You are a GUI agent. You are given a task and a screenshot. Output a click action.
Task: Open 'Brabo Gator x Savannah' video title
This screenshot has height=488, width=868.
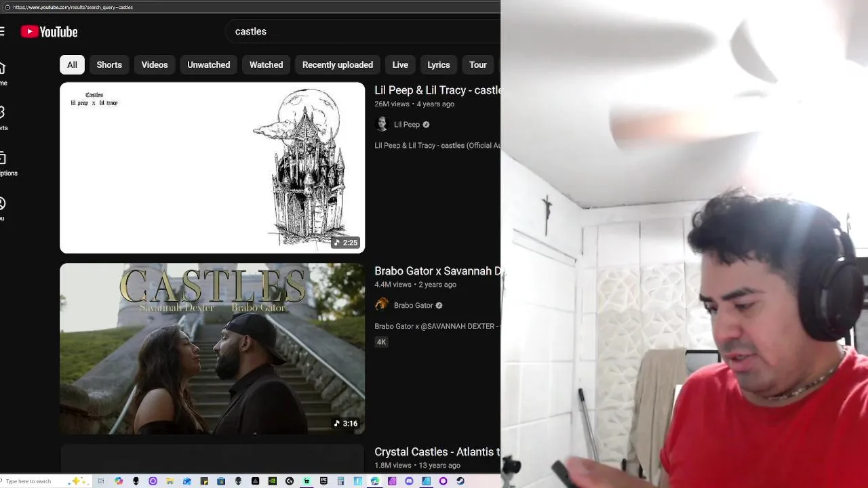pos(437,271)
